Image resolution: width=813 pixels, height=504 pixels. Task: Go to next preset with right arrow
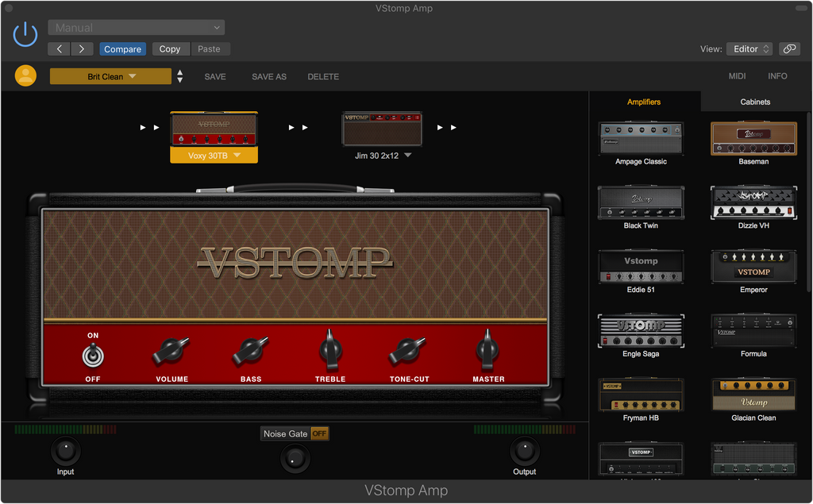click(82, 49)
